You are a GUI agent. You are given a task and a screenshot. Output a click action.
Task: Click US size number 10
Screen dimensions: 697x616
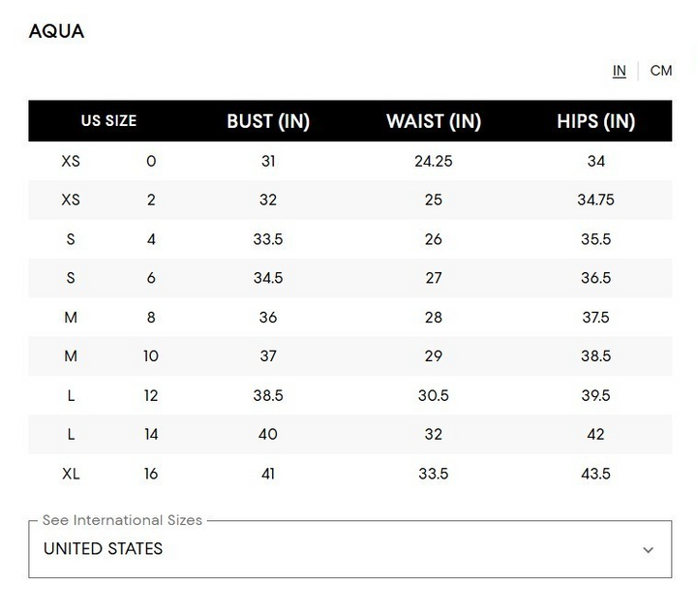(151, 356)
